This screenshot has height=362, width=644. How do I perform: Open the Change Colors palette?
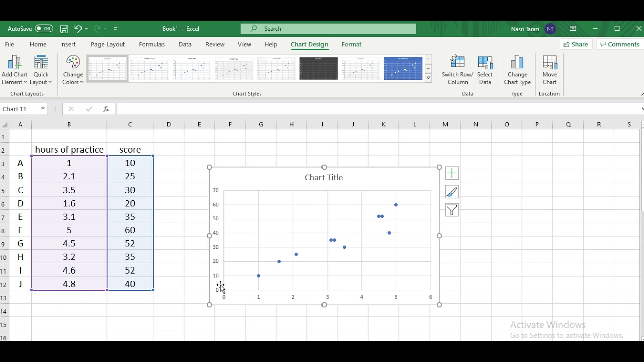(73, 70)
